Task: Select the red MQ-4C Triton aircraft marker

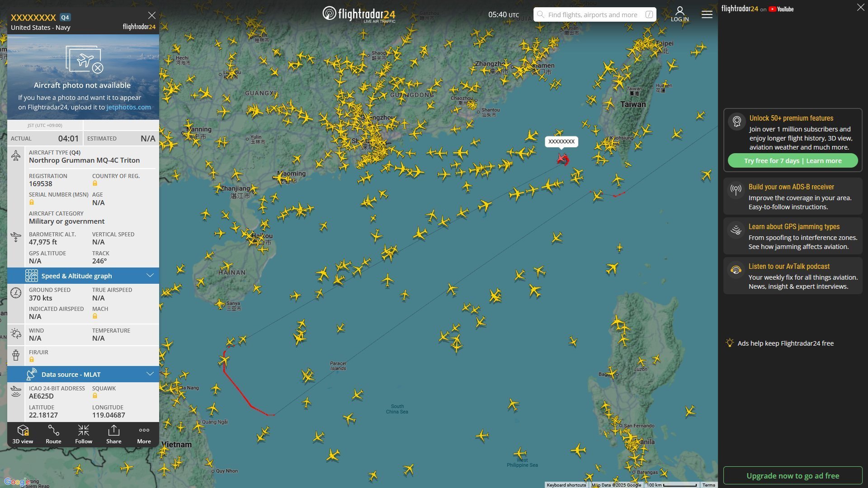Action: click(x=563, y=159)
